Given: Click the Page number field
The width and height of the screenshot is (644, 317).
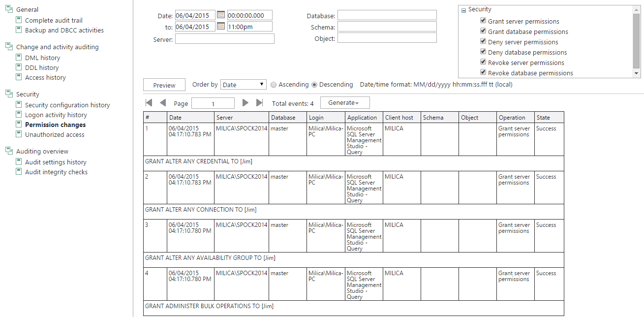Looking at the screenshot, I should [x=213, y=103].
